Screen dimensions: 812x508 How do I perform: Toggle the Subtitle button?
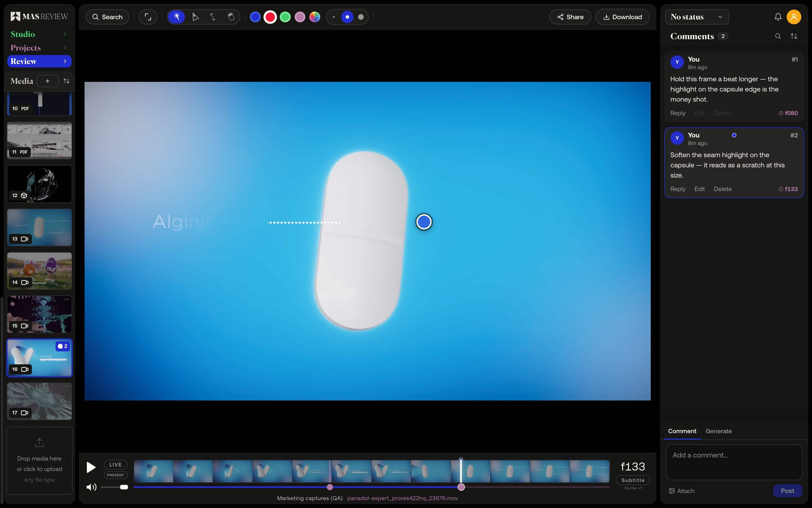click(633, 480)
